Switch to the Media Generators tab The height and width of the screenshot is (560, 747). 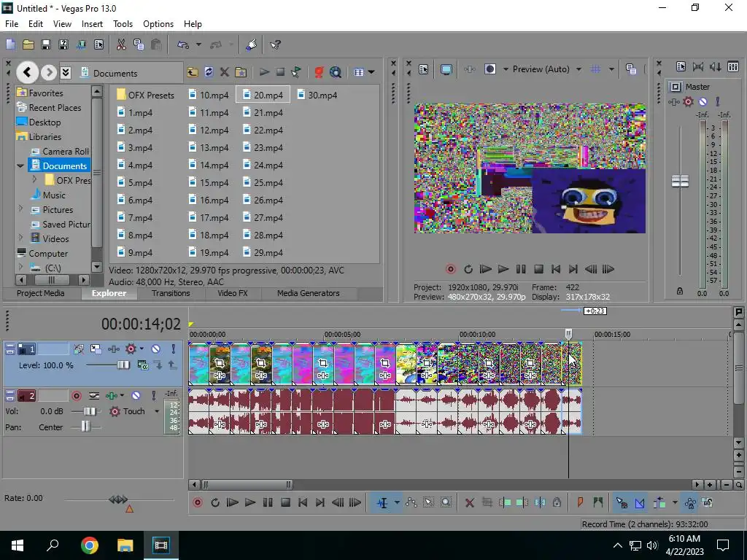pyautogui.click(x=309, y=293)
